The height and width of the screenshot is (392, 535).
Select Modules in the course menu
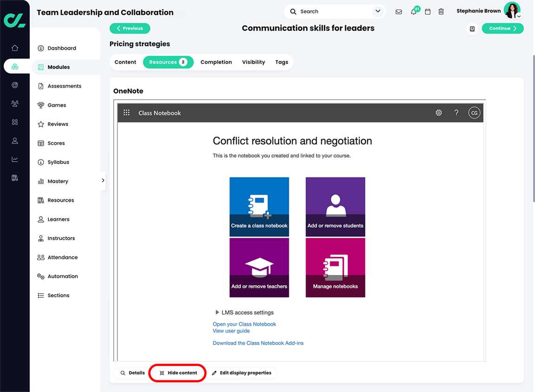66,67
